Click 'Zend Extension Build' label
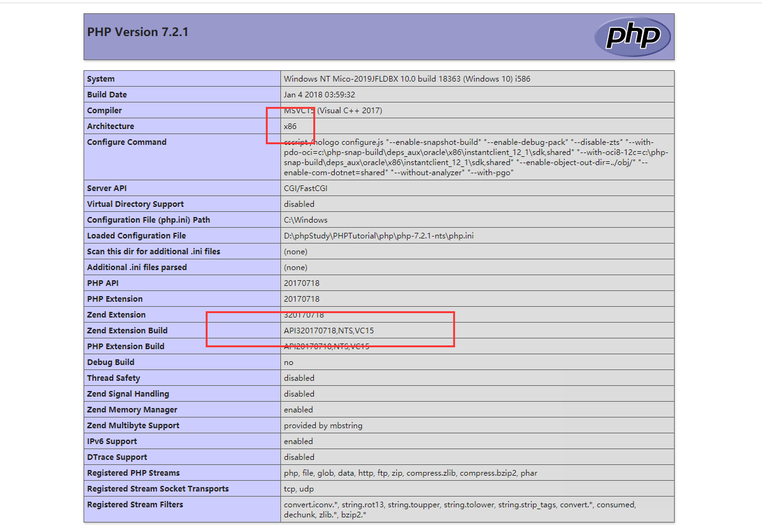This screenshot has height=532, width=762. [x=127, y=331]
